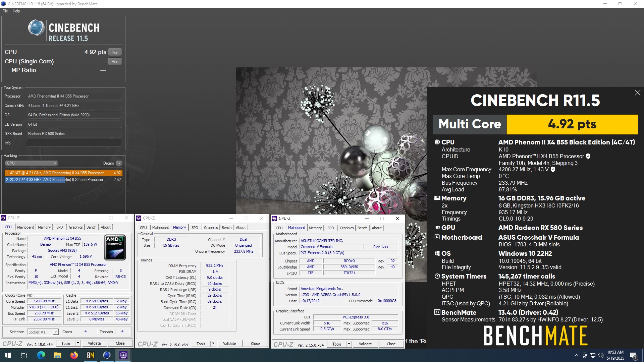Open network icon in system tray
The height and width of the screenshot is (362, 644).
click(x=592, y=355)
